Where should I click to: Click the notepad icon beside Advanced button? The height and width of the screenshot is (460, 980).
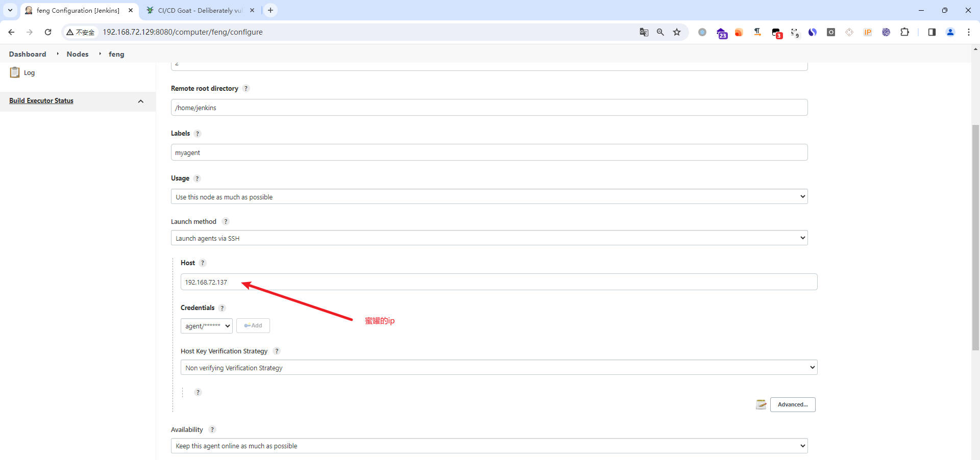click(x=761, y=404)
